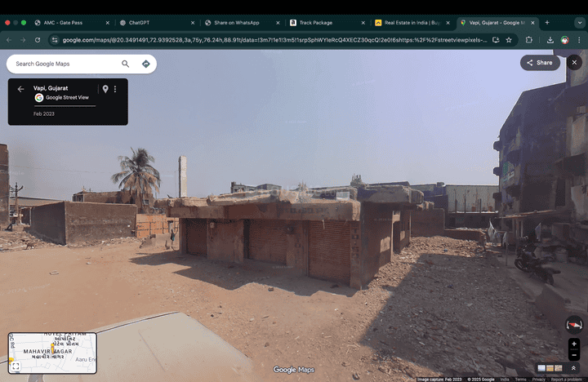The image size is (588, 382).
Task: Click the Mahavir Nagar minimap
Action: 52,353
